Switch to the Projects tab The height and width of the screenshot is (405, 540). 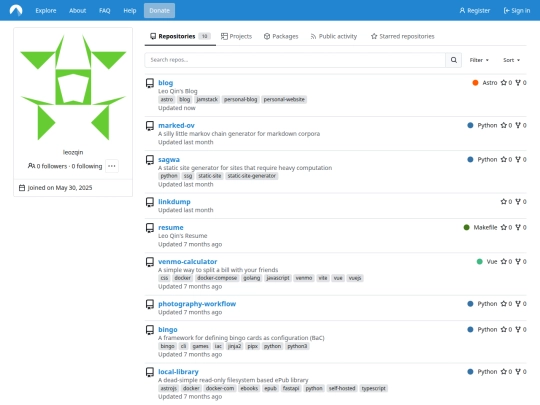point(236,36)
